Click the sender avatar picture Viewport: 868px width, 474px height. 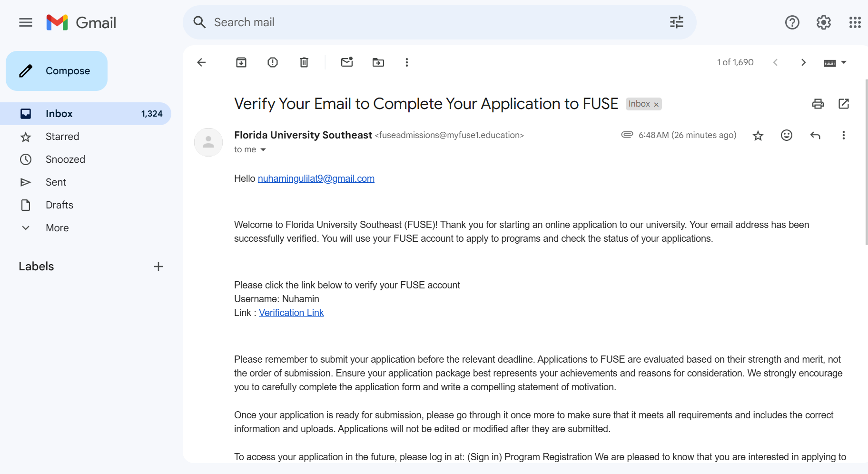click(x=208, y=142)
